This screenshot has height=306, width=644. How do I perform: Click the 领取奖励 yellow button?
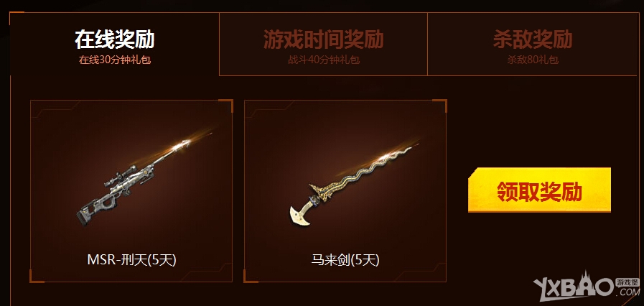pos(539,190)
